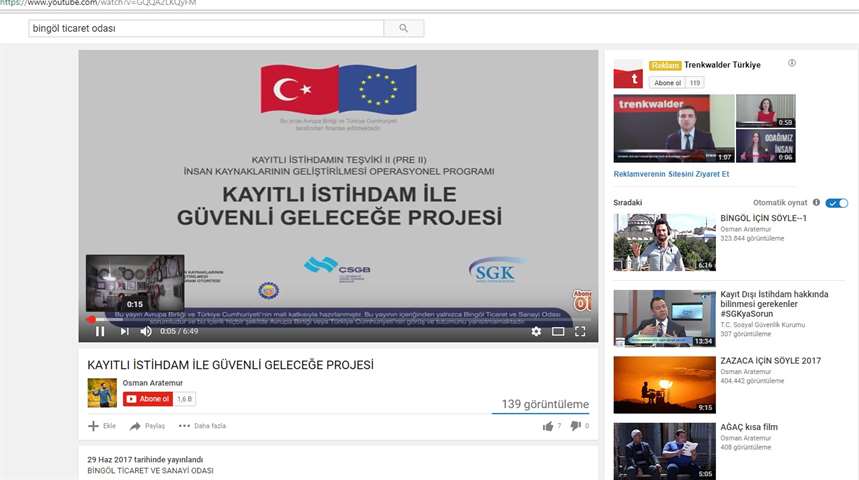This screenshot has width=859, height=480.
Task: Open ad info icon near Trenkwalder
Action: click(x=792, y=63)
